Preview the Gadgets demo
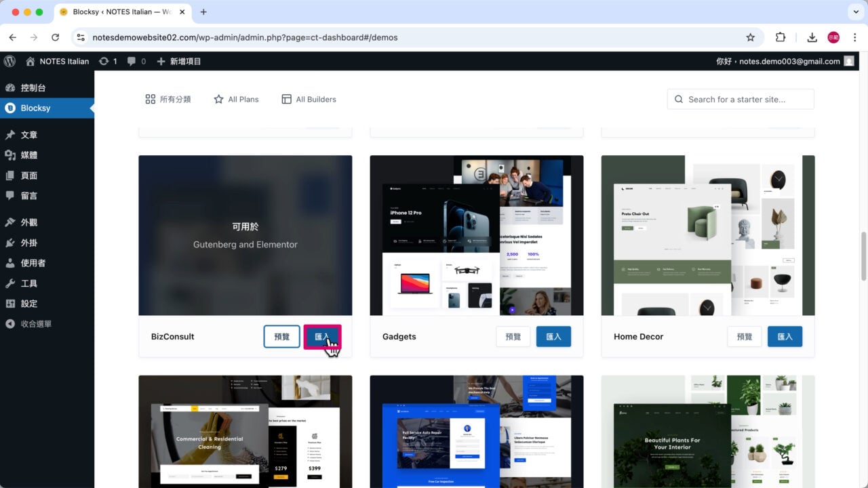 tap(513, 336)
